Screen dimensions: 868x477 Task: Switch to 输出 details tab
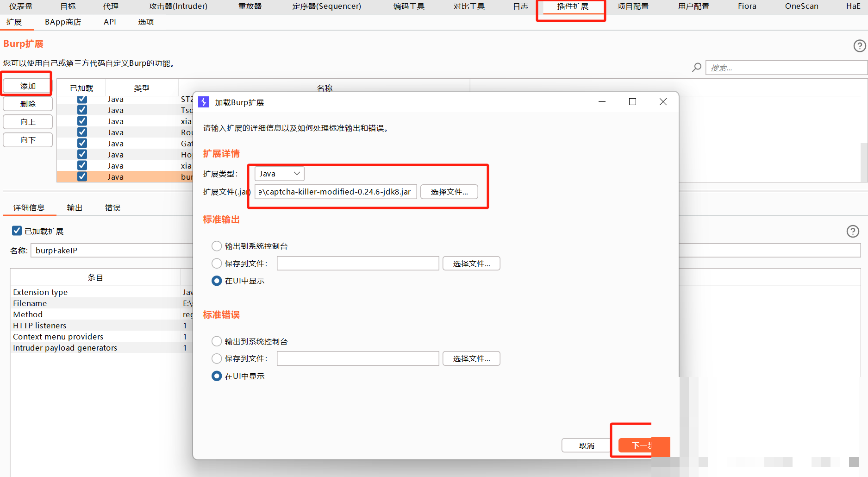pyautogui.click(x=75, y=208)
